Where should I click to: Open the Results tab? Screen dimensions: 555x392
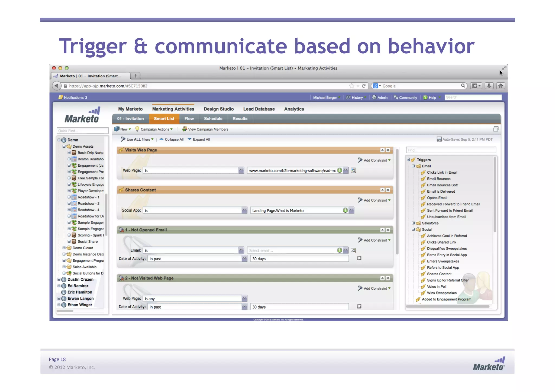pyautogui.click(x=240, y=119)
